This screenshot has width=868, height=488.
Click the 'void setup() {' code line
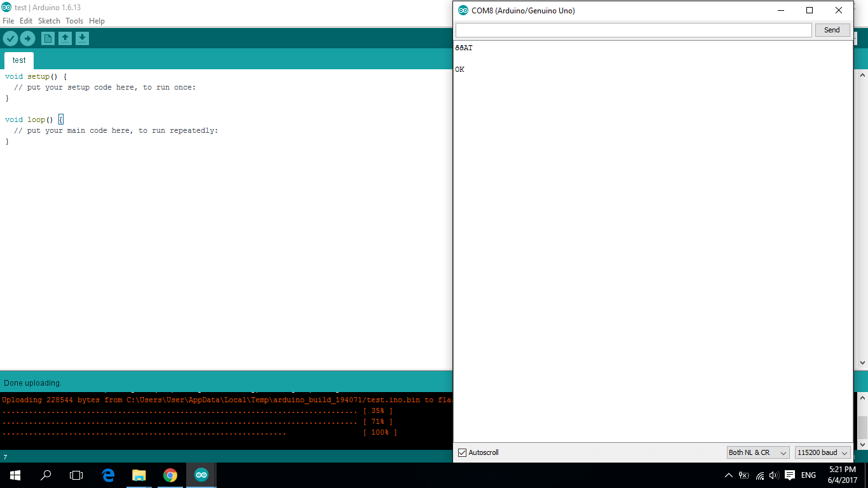point(36,76)
